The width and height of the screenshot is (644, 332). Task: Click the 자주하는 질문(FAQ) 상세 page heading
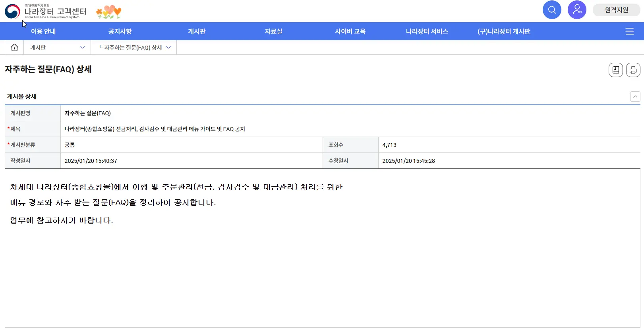coord(48,69)
